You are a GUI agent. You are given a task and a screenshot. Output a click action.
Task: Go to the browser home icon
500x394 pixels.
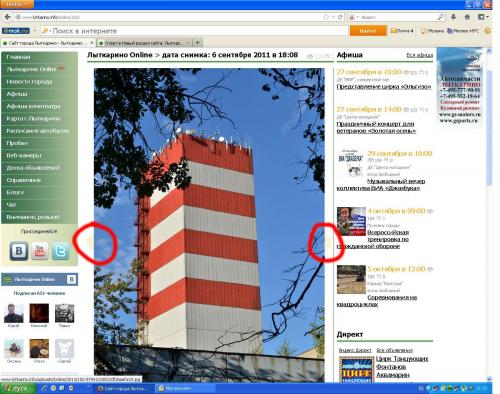tap(467, 17)
